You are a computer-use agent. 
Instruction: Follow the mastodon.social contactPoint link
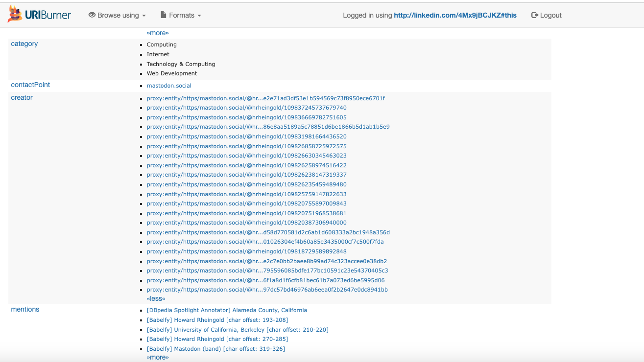[169, 86]
